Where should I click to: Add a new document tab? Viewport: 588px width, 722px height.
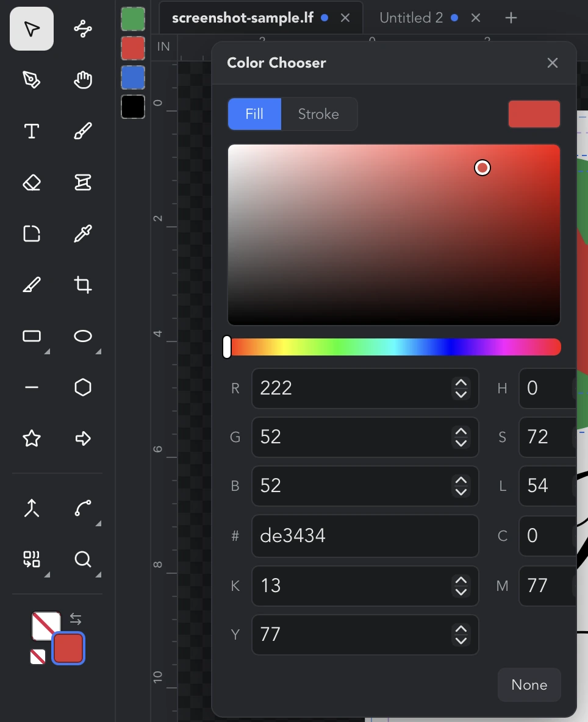tap(511, 18)
